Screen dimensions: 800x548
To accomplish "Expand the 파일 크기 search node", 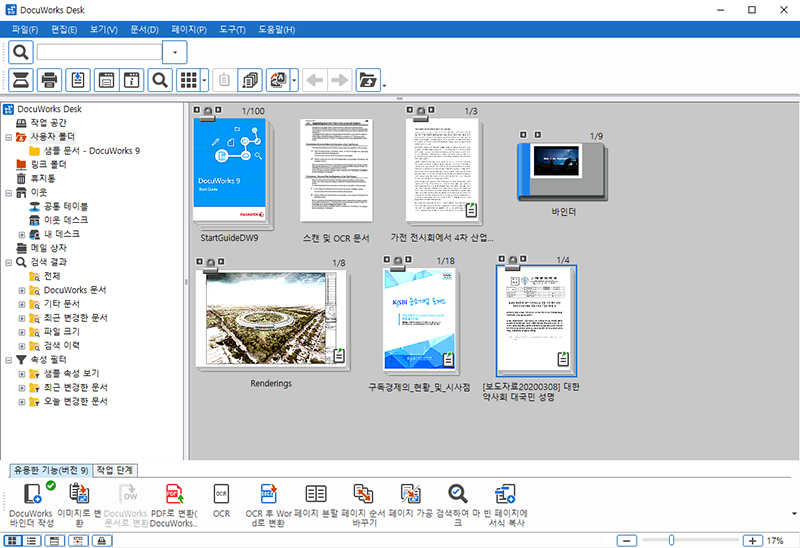I will (x=22, y=332).
